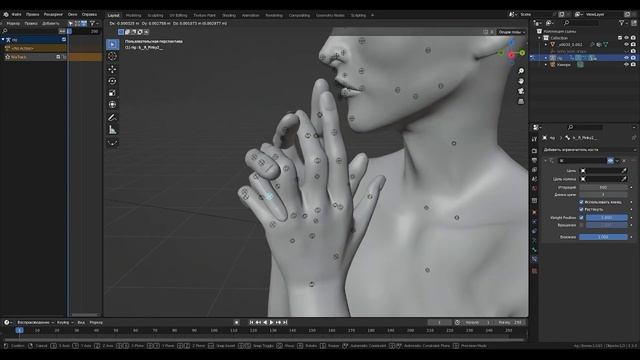Jump to the first frame
The image size is (640, 360).
click(251, 322)
